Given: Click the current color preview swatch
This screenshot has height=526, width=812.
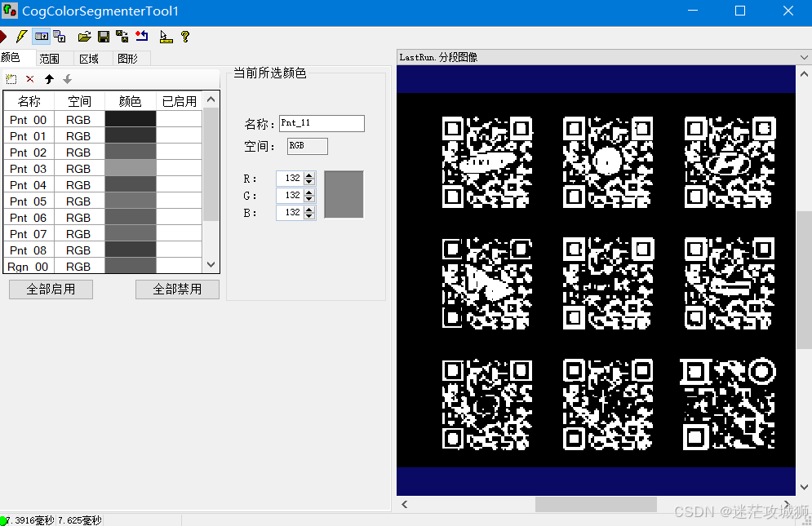Looking at the screenshot, I should (344, 195).
